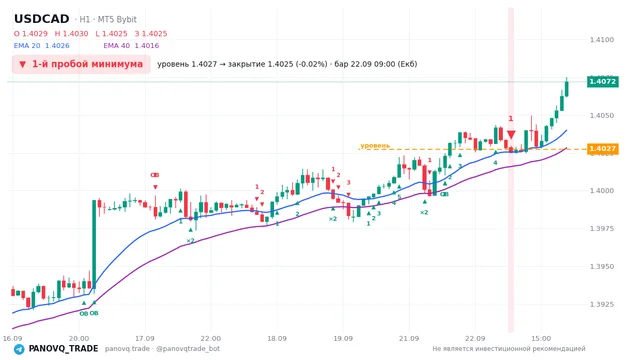Click the 1-й пробой минимума badge
Viewport: 640px width, 360px height.
81,64
